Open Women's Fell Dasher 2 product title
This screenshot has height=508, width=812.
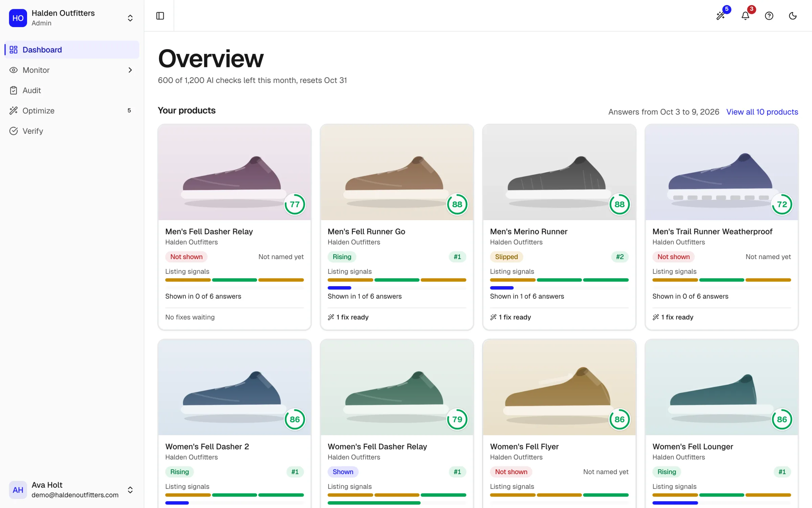click(207, 446)
